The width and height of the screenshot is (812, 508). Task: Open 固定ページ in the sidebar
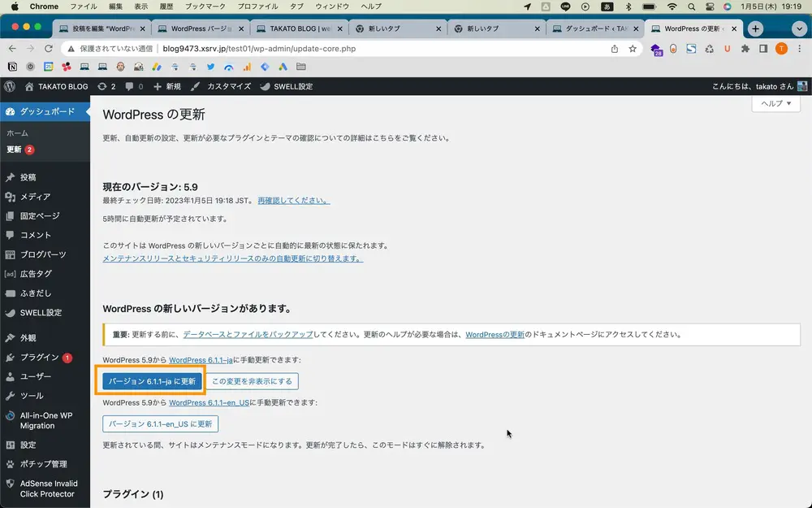45,215
